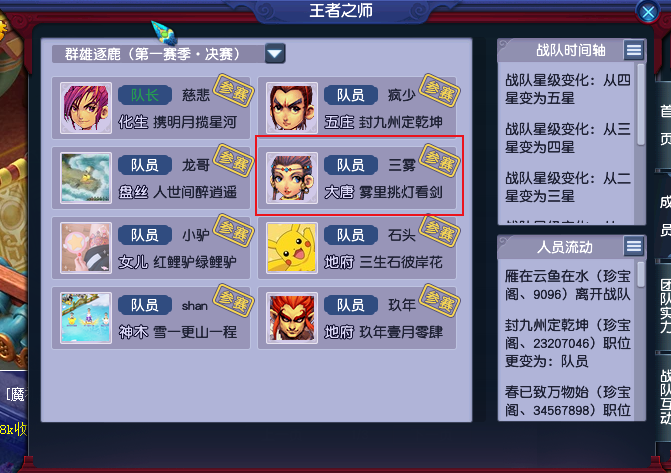
Task: Switch to the 战队互动 side tab
Action: coord(665,397)
